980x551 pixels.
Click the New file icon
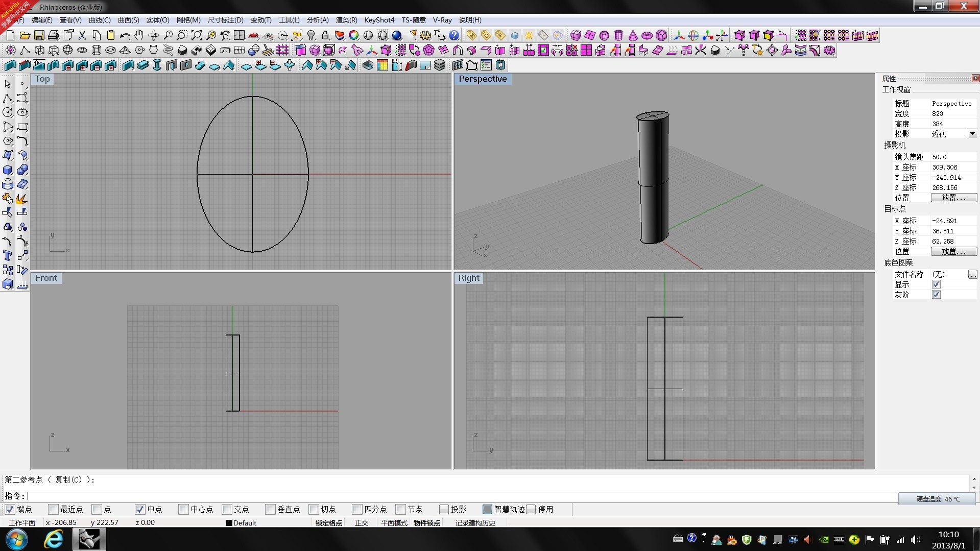click(10, 35)
